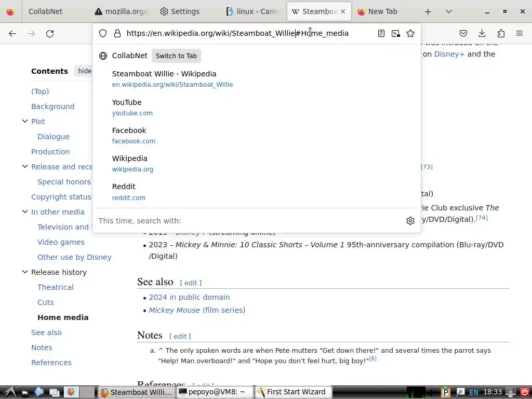Click the forward navigation arrow
This screenshot has height=399, width=532.
(31, 33)
